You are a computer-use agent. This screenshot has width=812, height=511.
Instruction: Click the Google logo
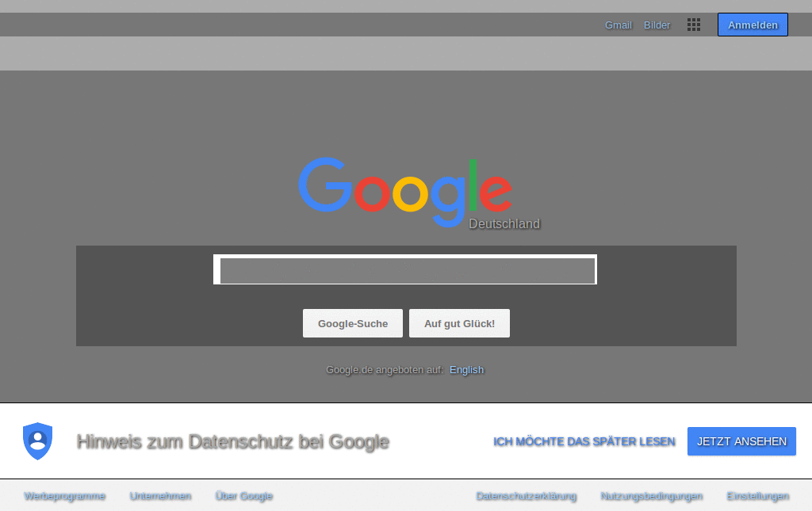tap(405, 192)
